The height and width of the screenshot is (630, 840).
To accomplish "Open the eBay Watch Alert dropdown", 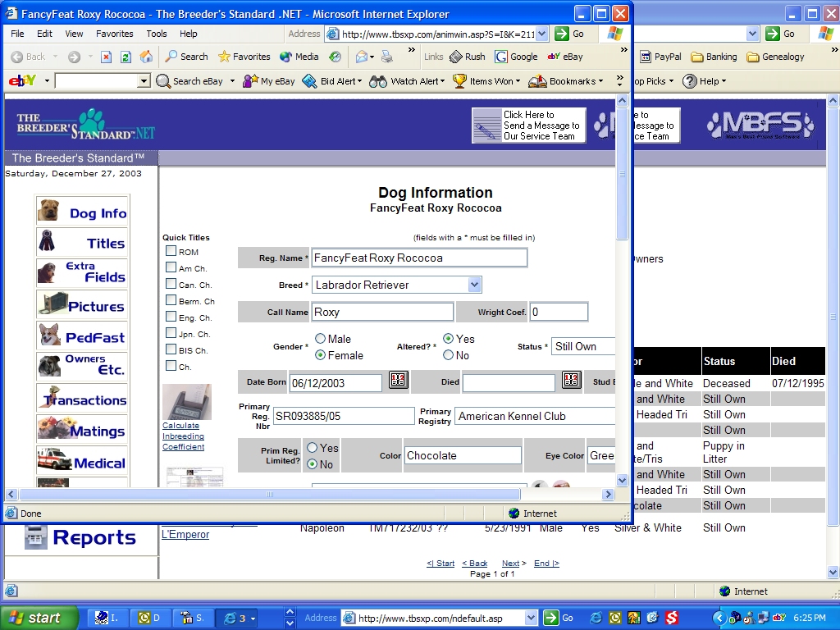I will pyautogui.click(x=406, y=81).
